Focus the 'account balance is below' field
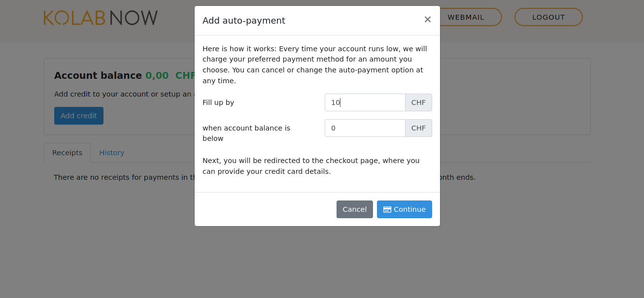 pos(365,128)
